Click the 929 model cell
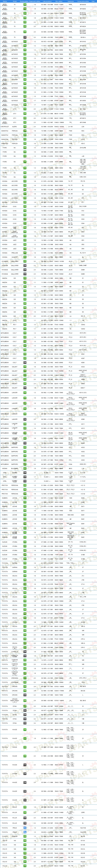Screen dimensions: 97x868 [15, 316]
